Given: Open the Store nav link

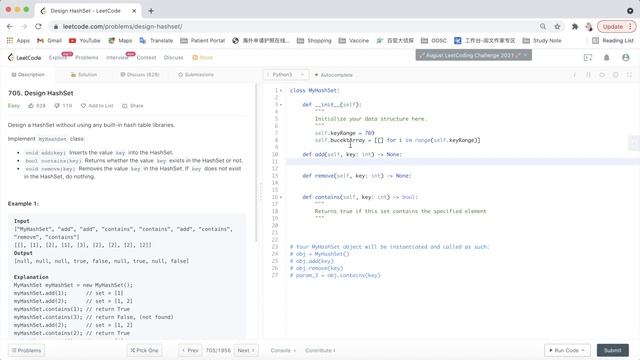Looking at the screenshot, I should point(202,58).
